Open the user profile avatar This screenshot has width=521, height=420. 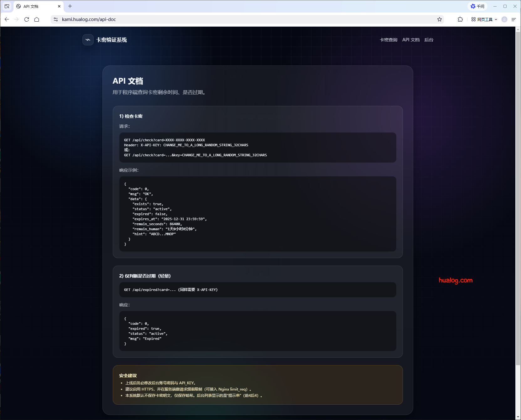point(504,19)
